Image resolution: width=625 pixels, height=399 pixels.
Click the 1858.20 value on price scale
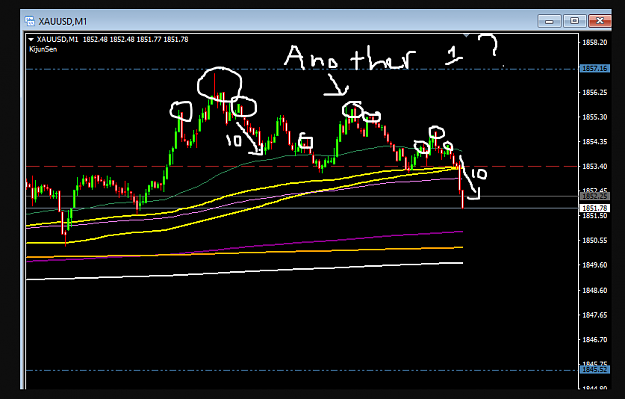595,43
